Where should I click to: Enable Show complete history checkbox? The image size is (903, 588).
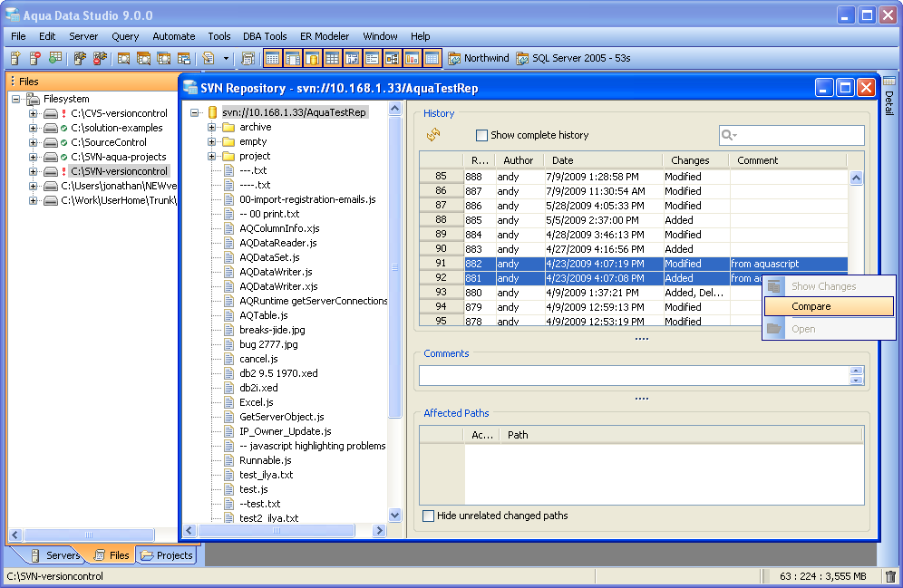tap(482, 136)
